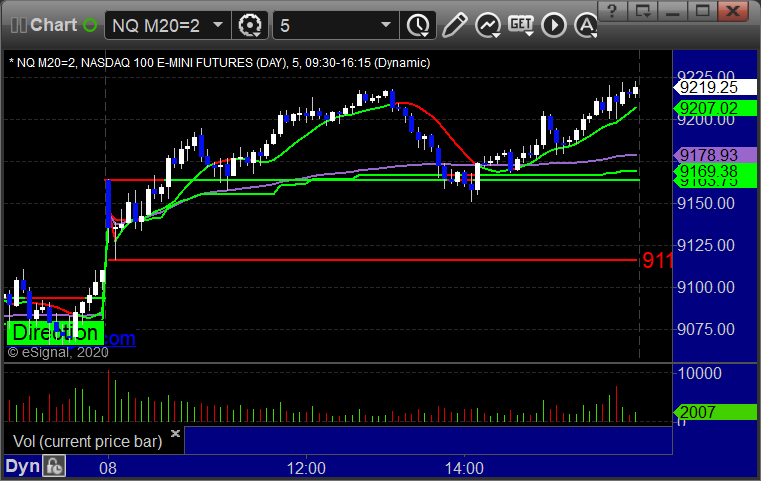Open the window layout dropdown in title bar
Viewport: 761px width, 481px height.
click(643, 11)
